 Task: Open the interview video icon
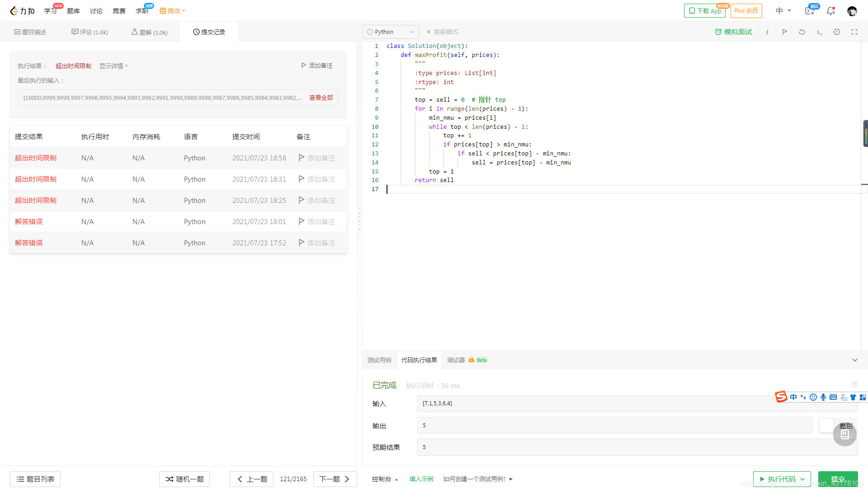click(x=810, y=11)
